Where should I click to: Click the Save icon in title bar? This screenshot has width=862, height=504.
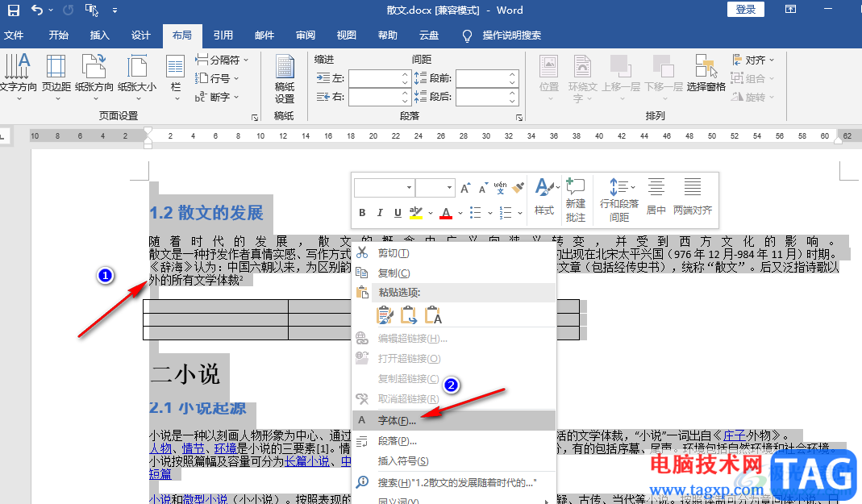13,10
